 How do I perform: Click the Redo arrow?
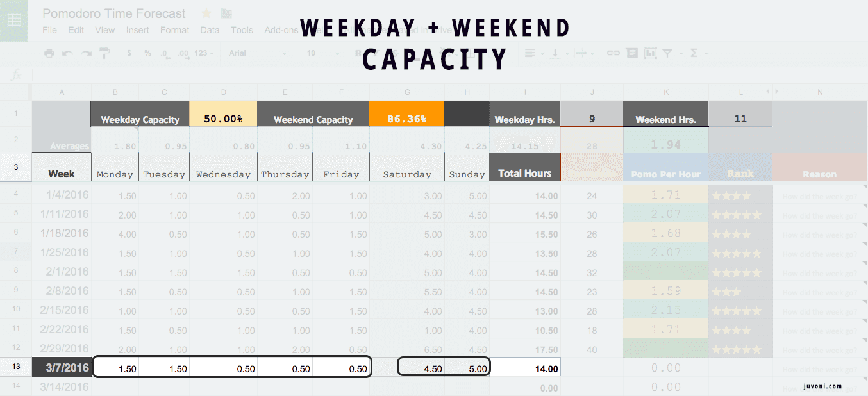(86, 53)
